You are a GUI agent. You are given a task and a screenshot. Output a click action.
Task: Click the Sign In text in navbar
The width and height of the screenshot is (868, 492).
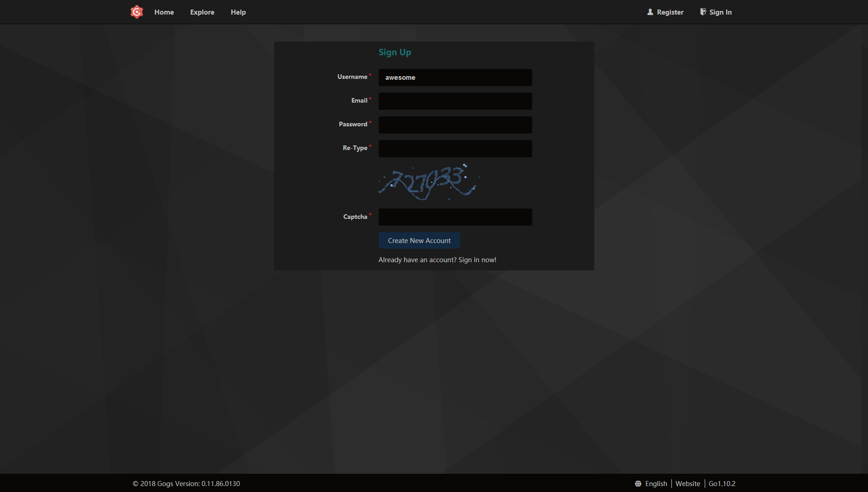720,12
